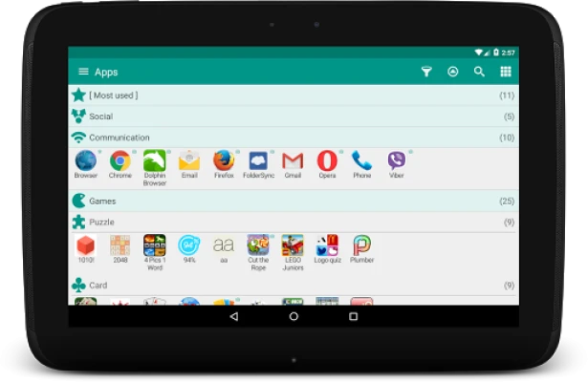Check the battery status icon
The width and height of the screenshot is (588, 382).
click(x=496, y=53)
